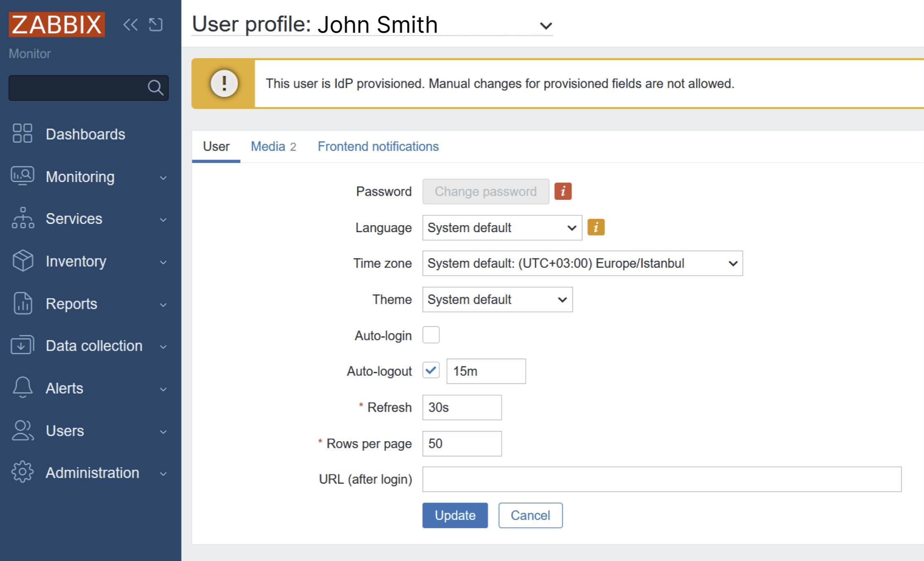Click the search magnifier icon
This screenshot has height=561, width=924.
(155, 87)
